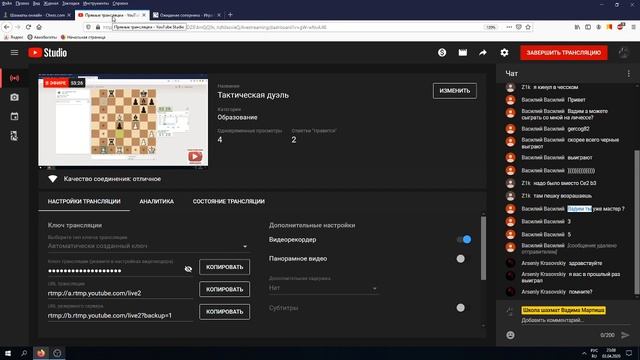
Task: Toggle the Видеорекордер switch
Action: pyautogui.click(x=464, y=240)
